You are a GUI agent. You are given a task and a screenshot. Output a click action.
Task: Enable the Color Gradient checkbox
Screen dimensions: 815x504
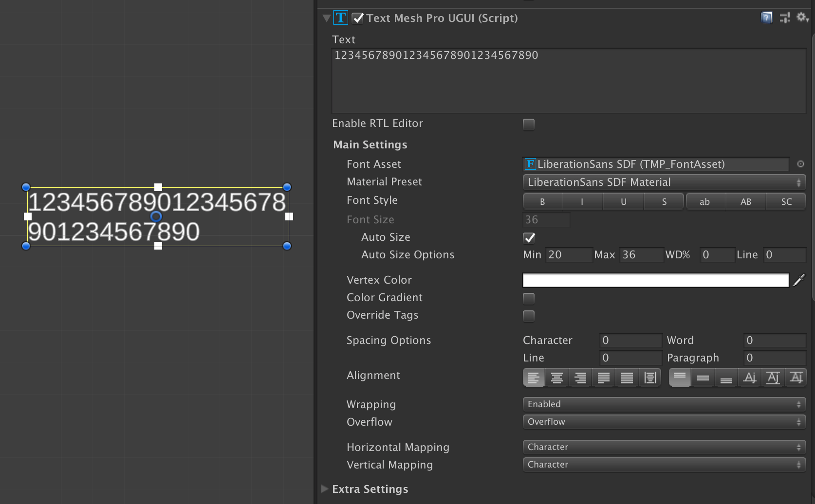tap(529, 298)
